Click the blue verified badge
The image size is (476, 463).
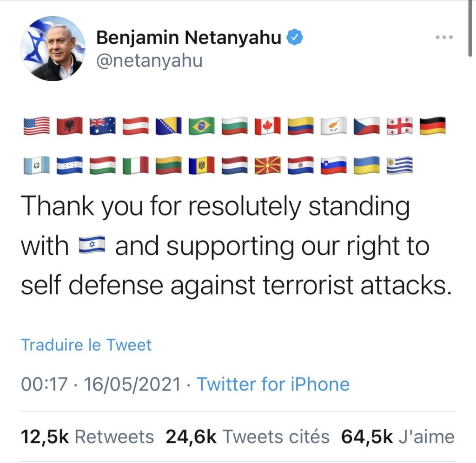[x=294, y=37]
